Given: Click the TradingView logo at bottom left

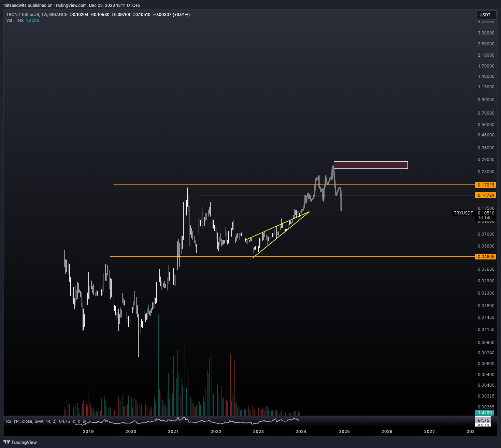Looking at the screenshot, I should click(20, 442).
